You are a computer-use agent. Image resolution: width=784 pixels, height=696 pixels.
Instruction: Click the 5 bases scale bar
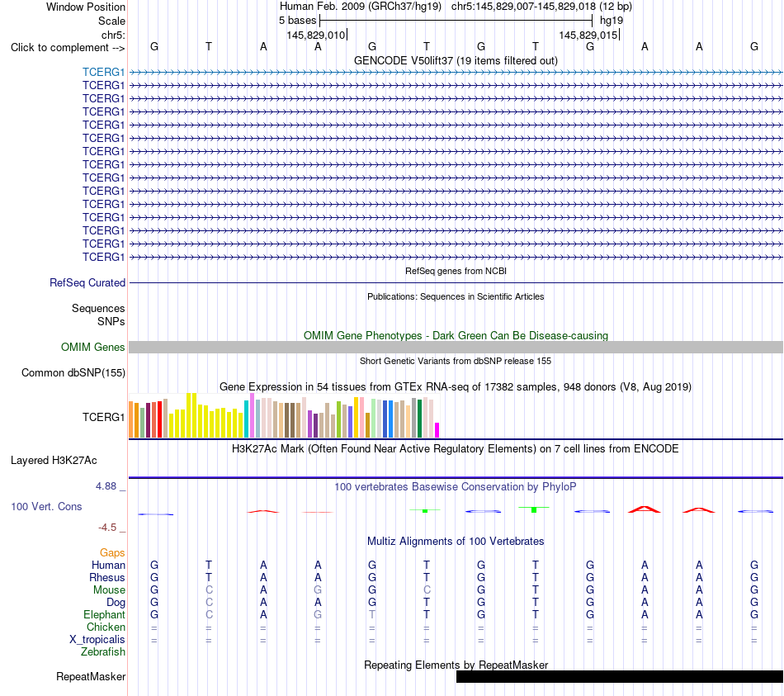click(x=456, y=21)
